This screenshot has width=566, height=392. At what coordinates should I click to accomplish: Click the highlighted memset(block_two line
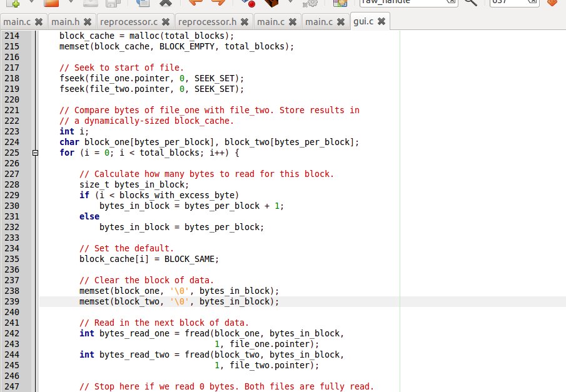click(x=179, y=301)
